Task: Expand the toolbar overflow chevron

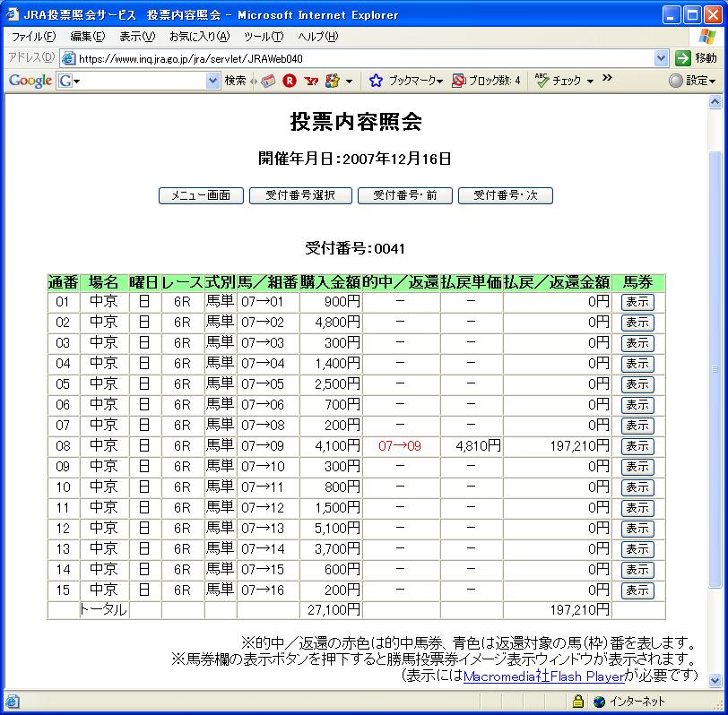Action: pos(607,78)
